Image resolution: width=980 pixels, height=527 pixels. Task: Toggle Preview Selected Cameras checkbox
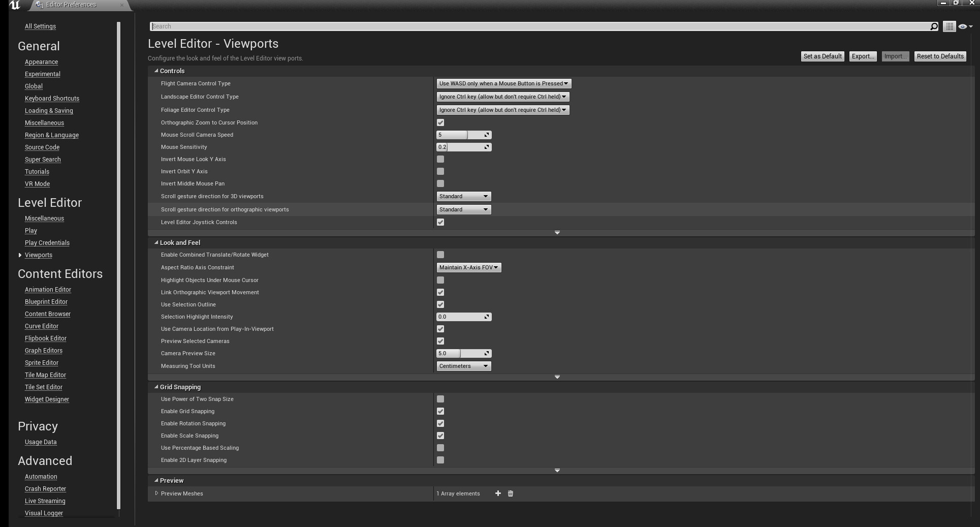click(x=440, y=341)
